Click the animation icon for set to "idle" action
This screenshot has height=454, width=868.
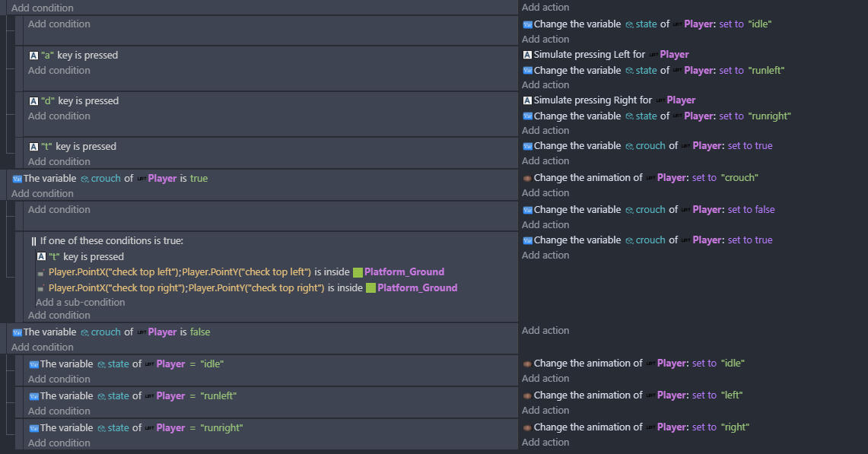pyautogui.click(x=527, y=364)
